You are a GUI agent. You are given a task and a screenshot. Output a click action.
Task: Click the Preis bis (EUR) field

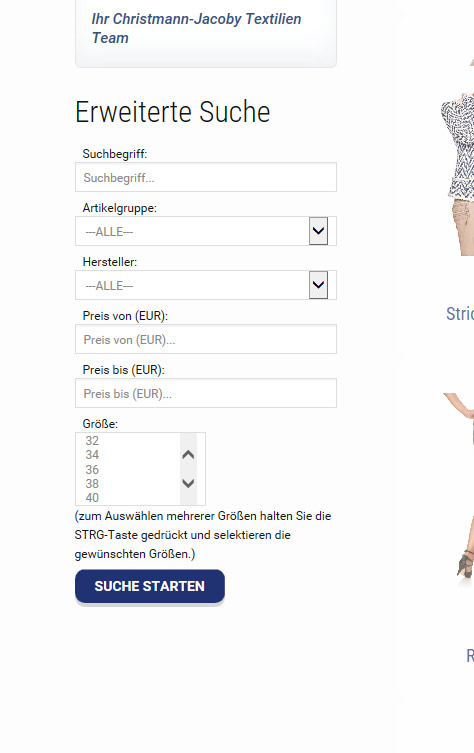click(x=206, y=393)
